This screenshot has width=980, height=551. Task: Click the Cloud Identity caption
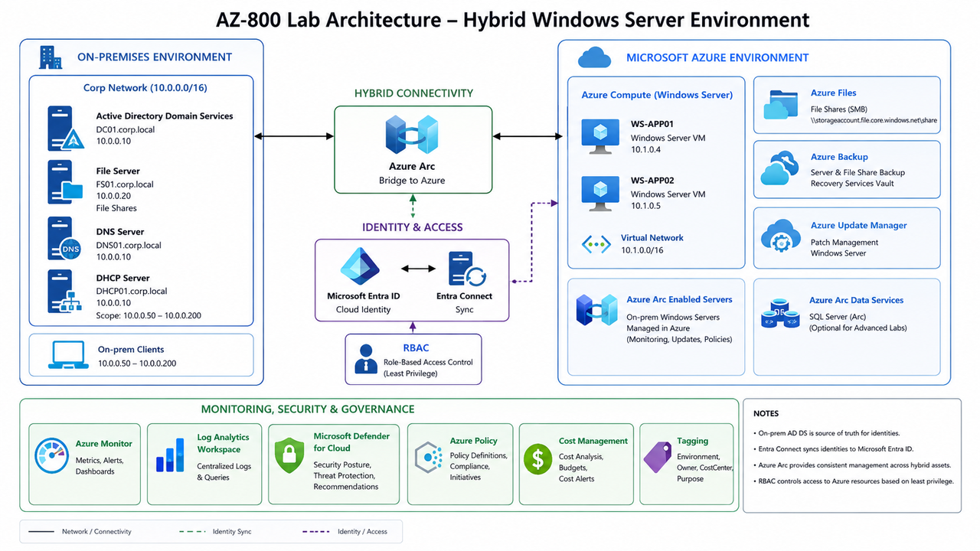[x=363, y=310]
